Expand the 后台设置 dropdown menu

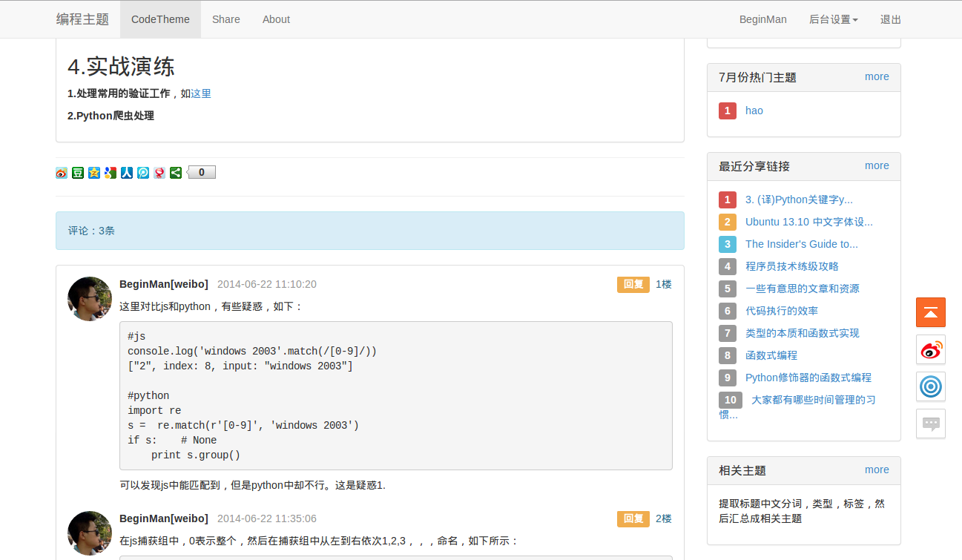[x=834, y=19]
